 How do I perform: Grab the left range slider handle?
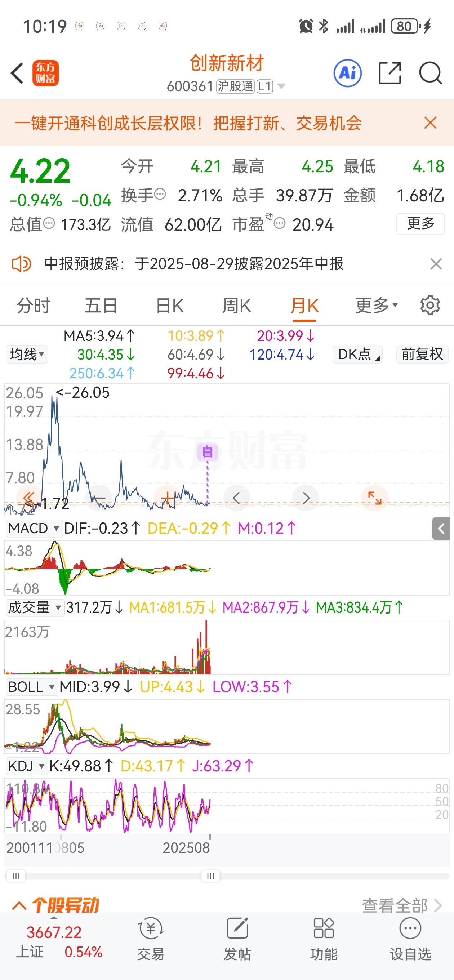(x=15, y=876)
